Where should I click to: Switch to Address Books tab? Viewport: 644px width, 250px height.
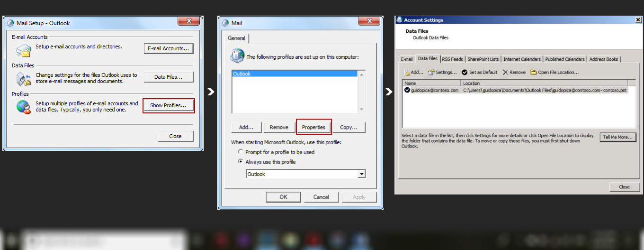(604, 59)
